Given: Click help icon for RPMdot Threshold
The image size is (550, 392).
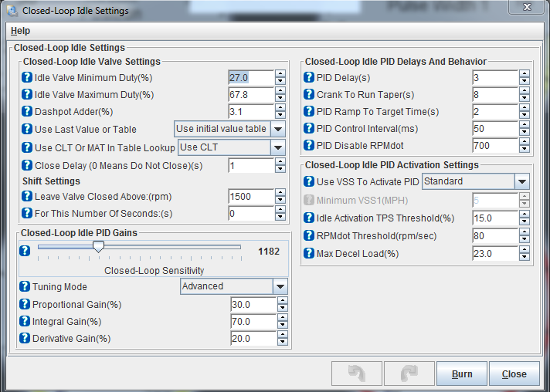Looking at the screenshot, I should point(309,235).
